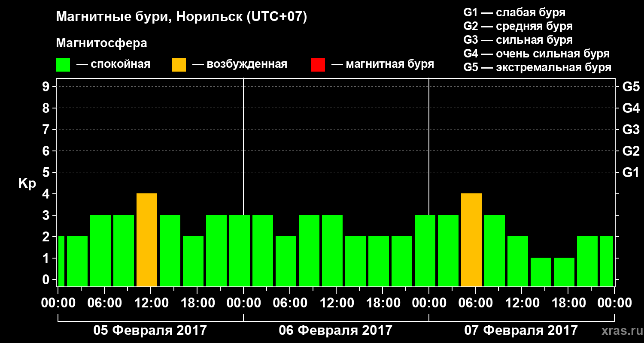Viewport: 644px width, 343px height.
Task: Select the orange Kp 4 bar on 07 Февраля
Action: click(471, 240)
